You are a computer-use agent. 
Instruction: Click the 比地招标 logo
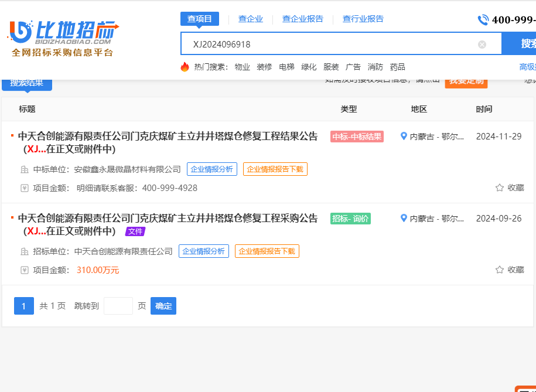63,38
